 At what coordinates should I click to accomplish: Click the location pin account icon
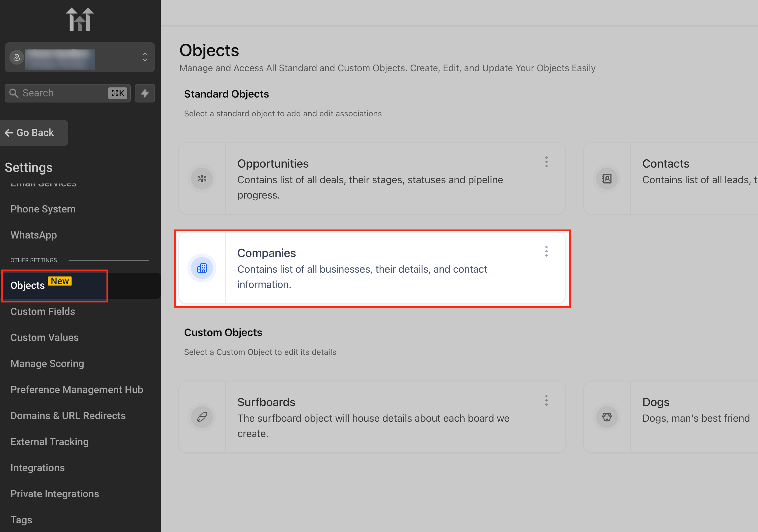pyautogui.click(x=16, y=58)
